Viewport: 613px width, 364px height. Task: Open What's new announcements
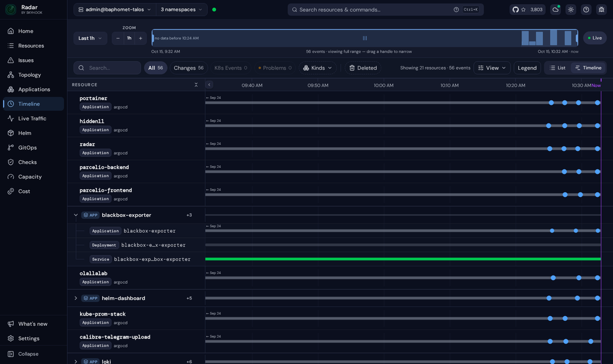click(34, 324)
